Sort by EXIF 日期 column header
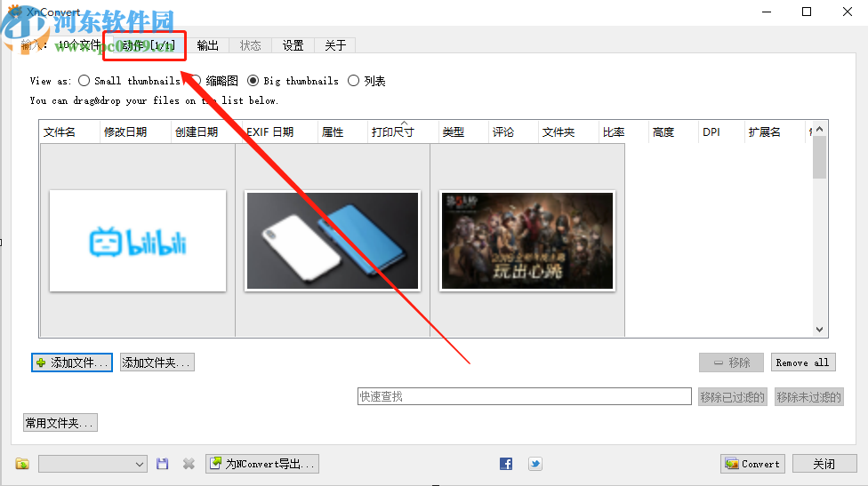Screen dimensions: 868x486 click(280, 132)
